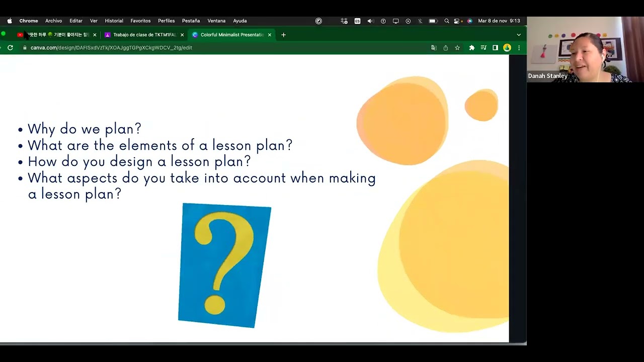Click the Google Translate icon in address bar
This screenshot has width=644, height=362.
[434, 48]
